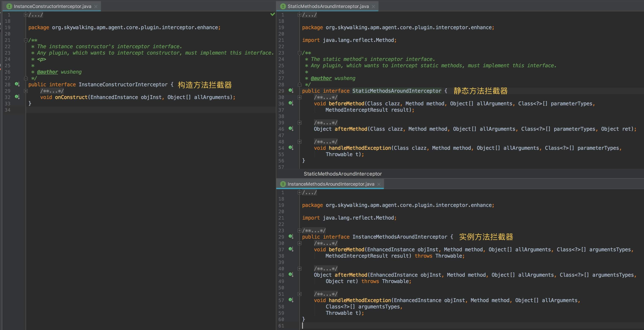The image size is (644, 330).
Task: Select InstanceMethodsAroundInterceptor.java tab
Action: click(x=331, y=184)
